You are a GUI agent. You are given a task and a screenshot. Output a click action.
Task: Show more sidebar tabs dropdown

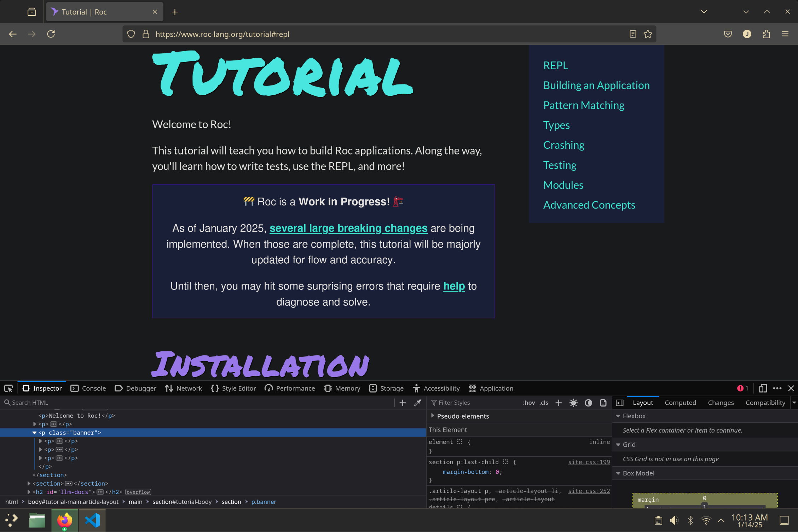click(x=794, y=403)
